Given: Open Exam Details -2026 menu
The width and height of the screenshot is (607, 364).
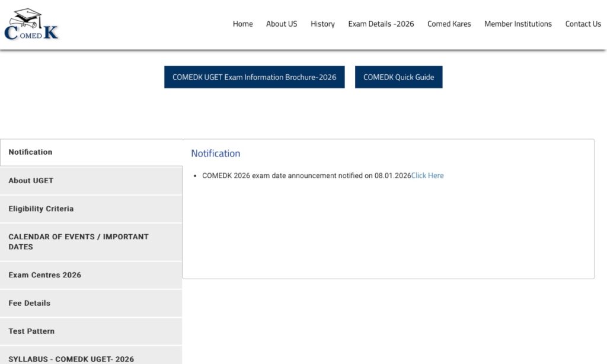Looking at the screenshot, I should 381,24.
